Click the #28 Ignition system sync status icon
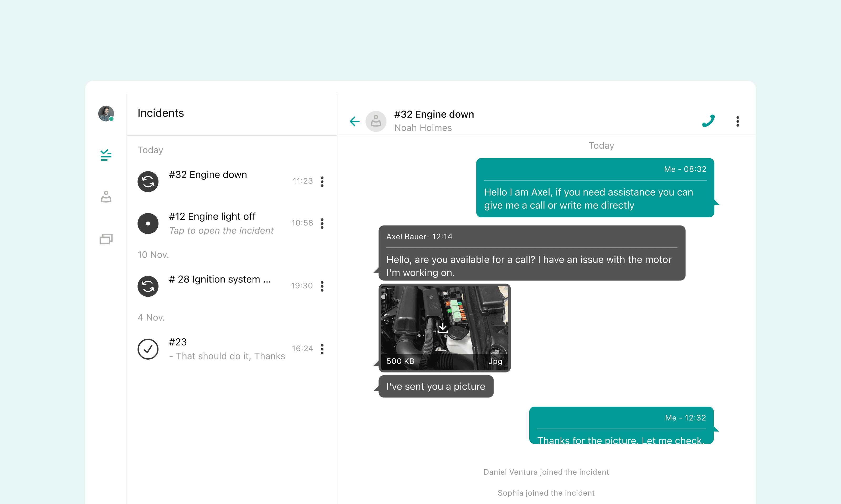841x504 pixels. [x=148, y=286]
